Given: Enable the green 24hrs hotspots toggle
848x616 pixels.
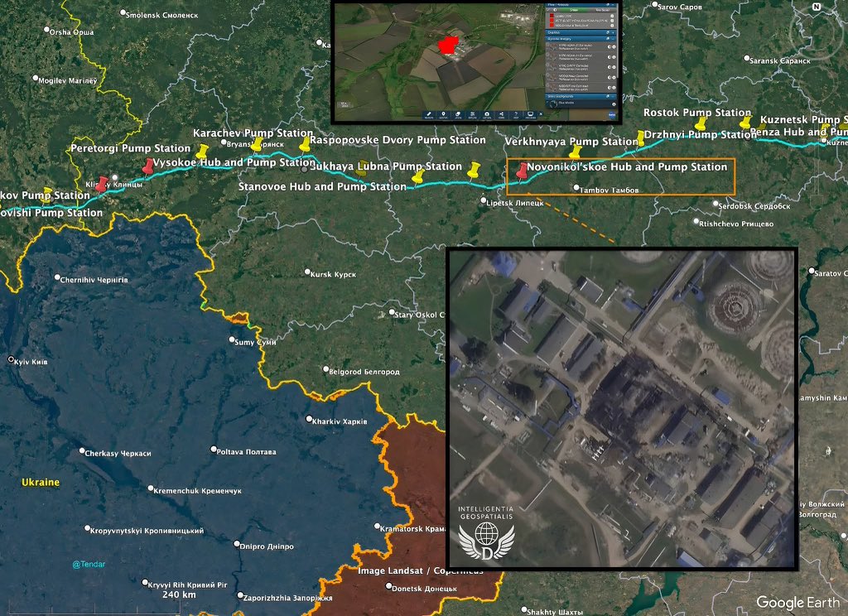Looking at the screenshot, I should [574, 10].
